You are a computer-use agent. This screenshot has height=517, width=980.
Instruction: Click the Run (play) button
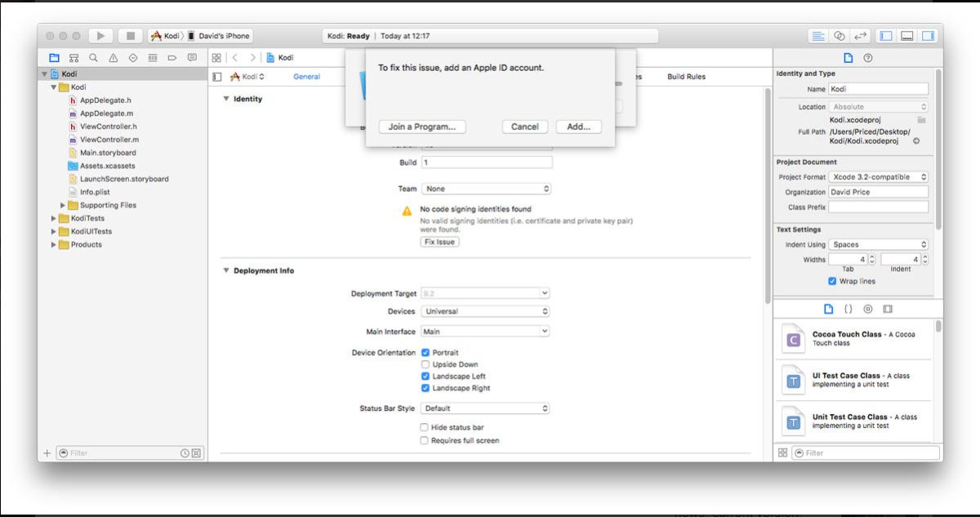[x=101, y=36]
